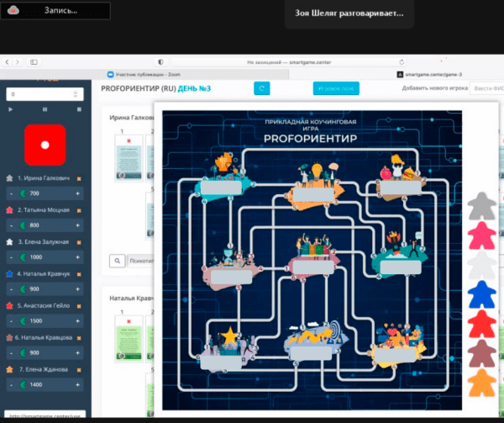Click the smartgame.center address bar
The width and height of the screenshot is (504, 423).
click(x=289, y=62)
